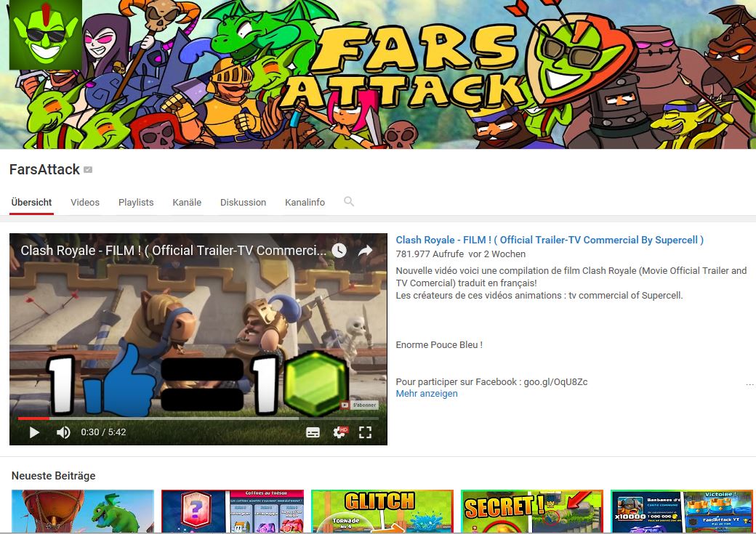Open the Playlists tab
The width and height of the screenshot is (756, 534).
[136, 203]
